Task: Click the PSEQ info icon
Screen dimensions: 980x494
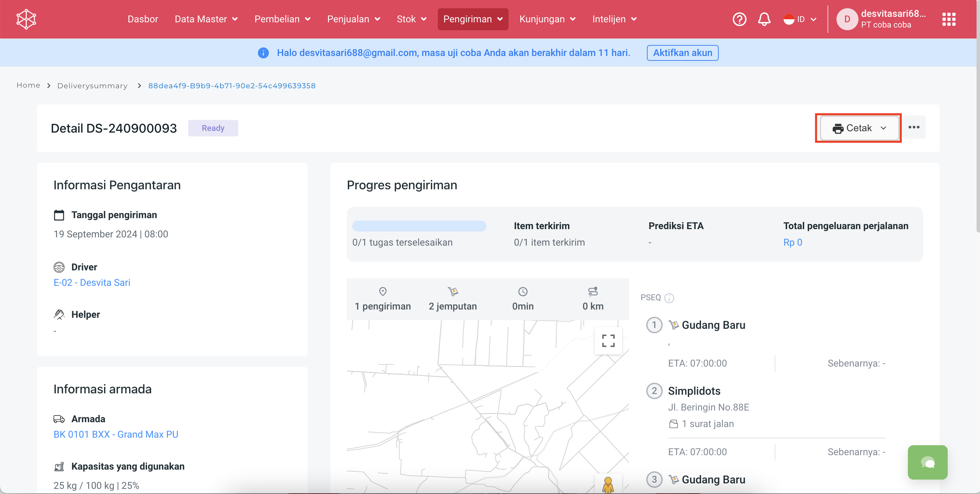Action: tap(669, 298)
